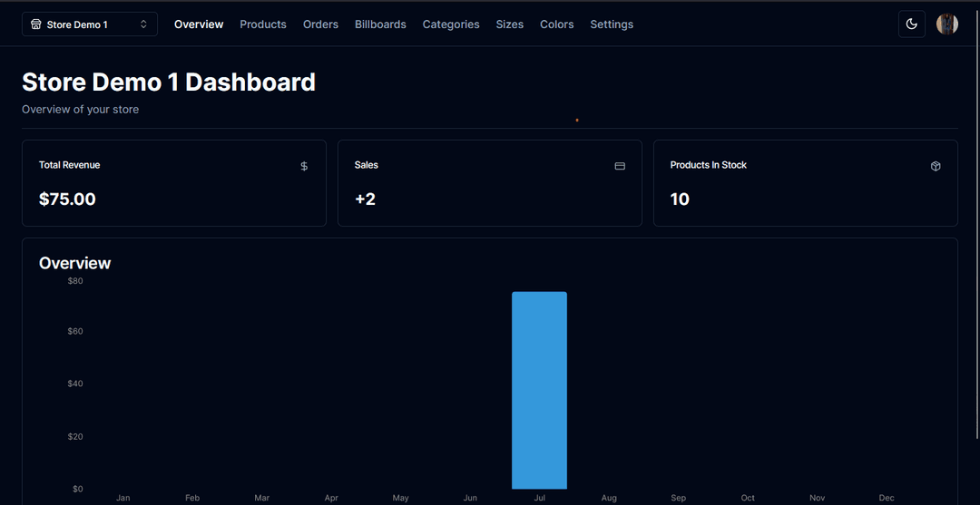Screen dimensions: 980x505
Task: Expand the Store Demo 1 switcher dropdown
Action: pyautogui.click(x=89, y=24)
